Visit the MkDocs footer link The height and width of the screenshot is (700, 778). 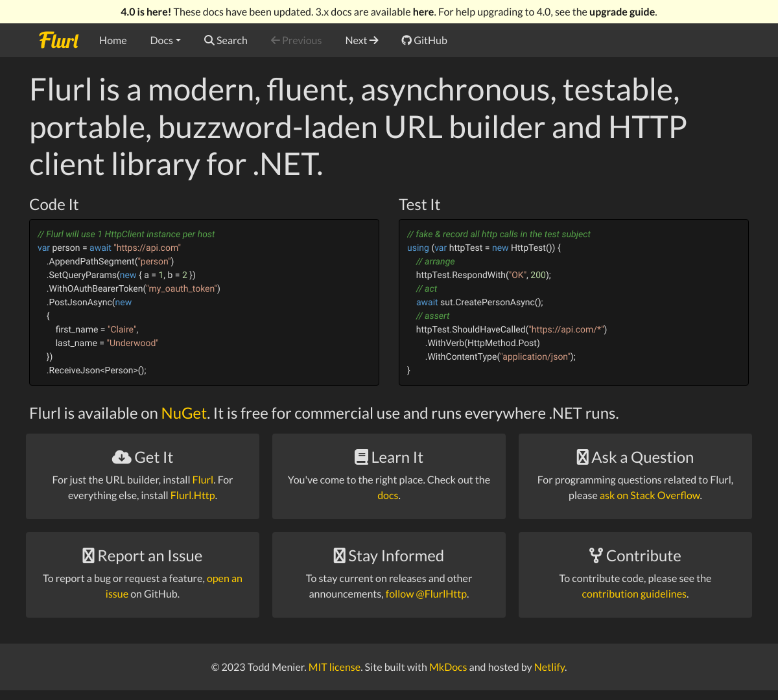[448, 667]
